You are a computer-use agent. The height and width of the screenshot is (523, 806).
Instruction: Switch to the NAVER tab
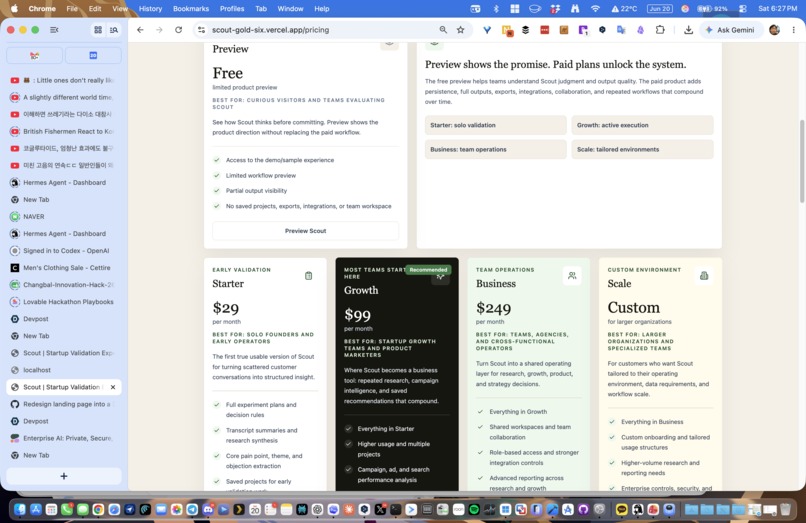(x=64, y=217)
